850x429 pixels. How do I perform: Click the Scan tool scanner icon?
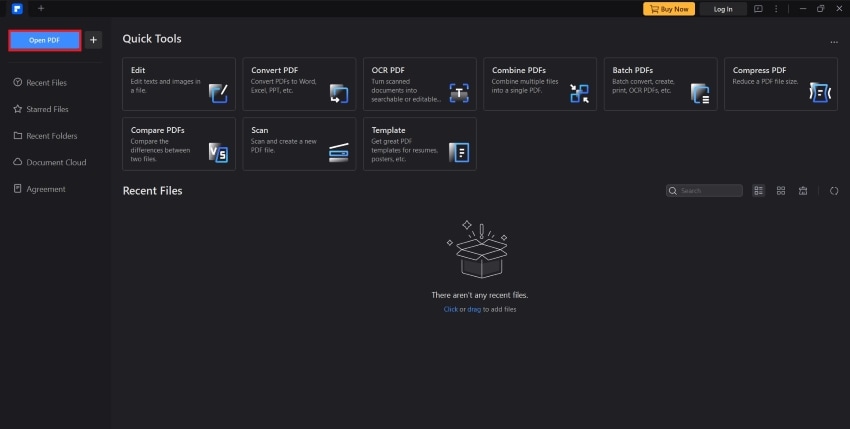pyautogui.click(x=339, y=153)
